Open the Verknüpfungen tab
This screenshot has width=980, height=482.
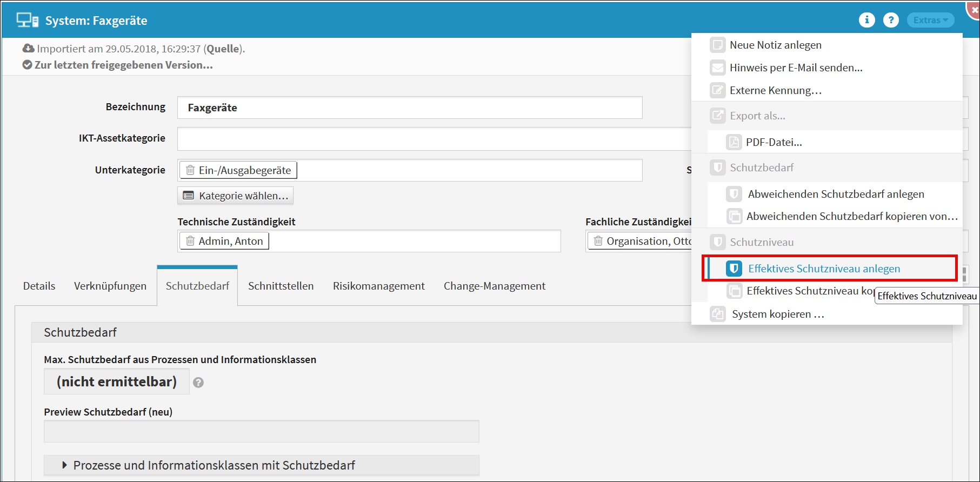pos(110,286)
